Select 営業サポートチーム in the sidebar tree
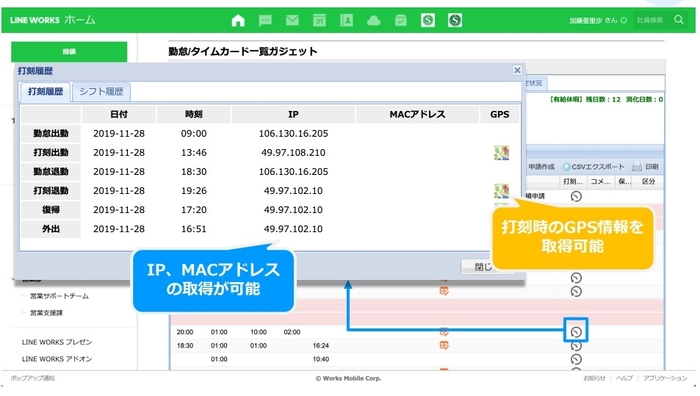Viewport: 700px width, 396px height. pyautogui.click(x=59, y=296)
